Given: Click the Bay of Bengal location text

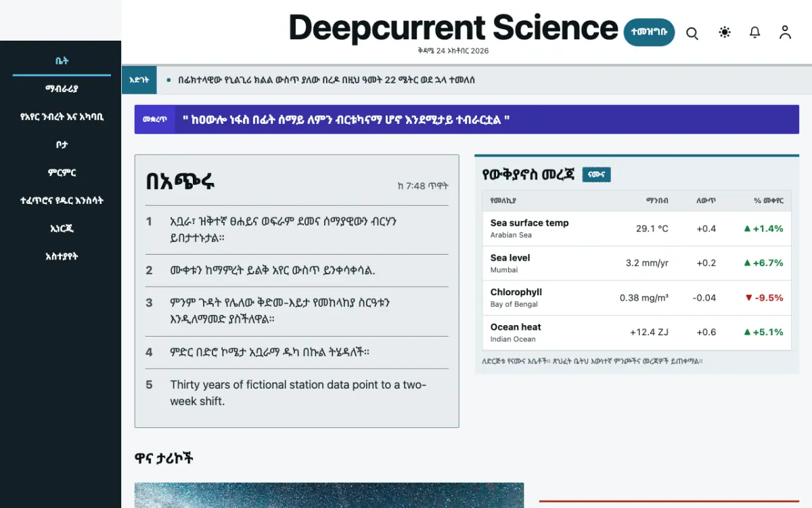Looking at the screenshot, I should tap(514, 305).
